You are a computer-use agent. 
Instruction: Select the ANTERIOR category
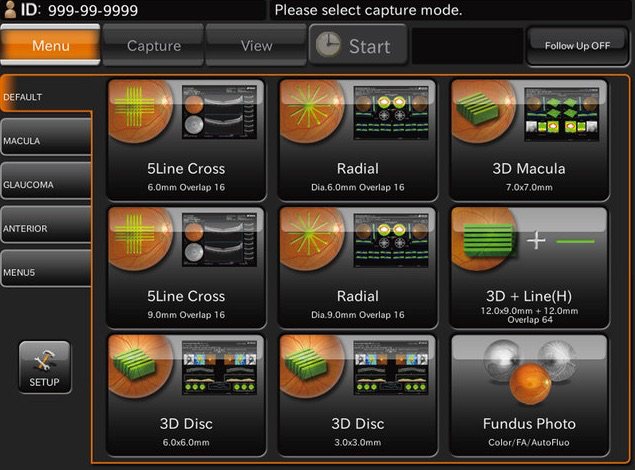click(46, 228)
